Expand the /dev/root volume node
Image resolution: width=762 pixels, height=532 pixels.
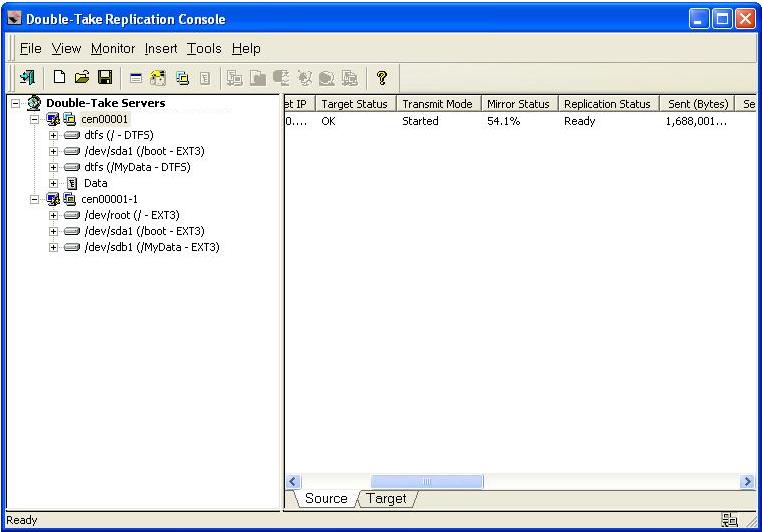point(54,215)
